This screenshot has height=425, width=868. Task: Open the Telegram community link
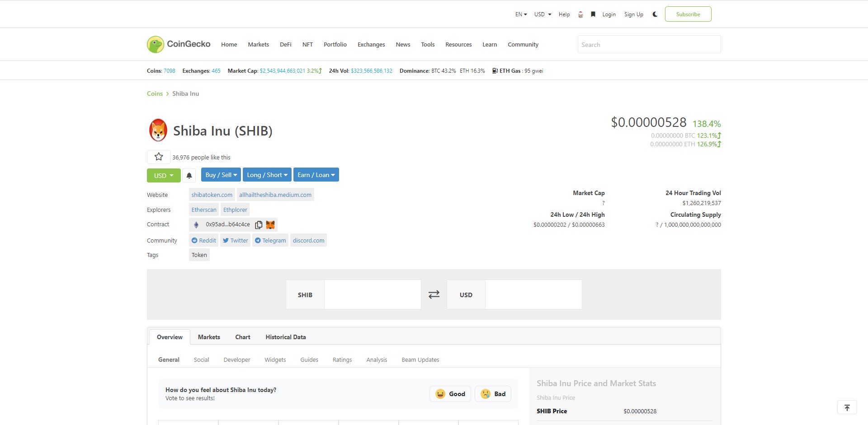pyautogui.click(x=270, y=240)
